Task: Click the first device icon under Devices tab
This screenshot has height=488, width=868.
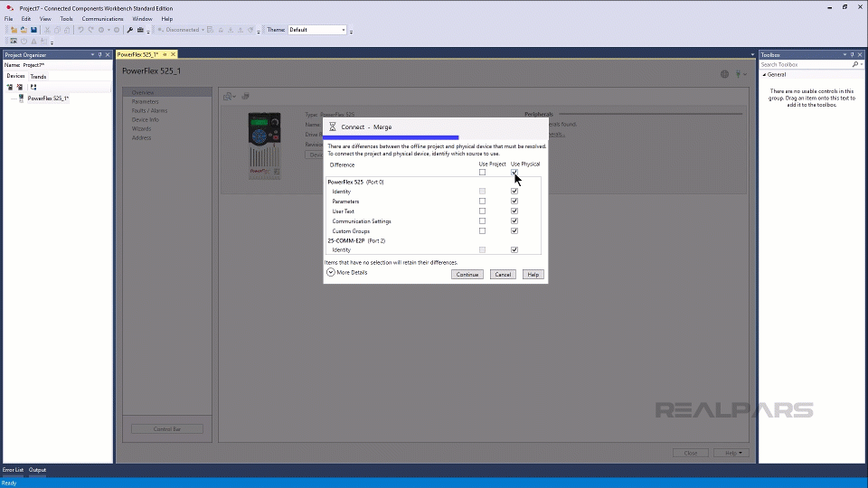Action: click(x=9, y=87)
